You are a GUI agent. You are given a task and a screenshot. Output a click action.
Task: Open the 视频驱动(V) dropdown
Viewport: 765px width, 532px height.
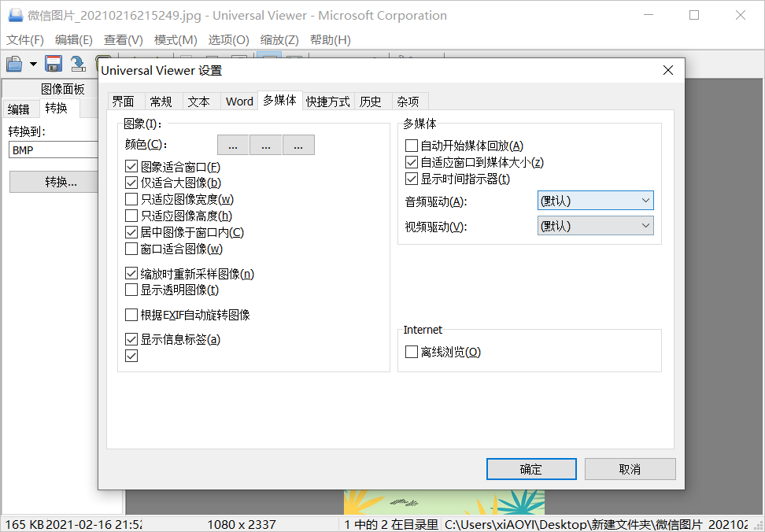tap(595, 226)
